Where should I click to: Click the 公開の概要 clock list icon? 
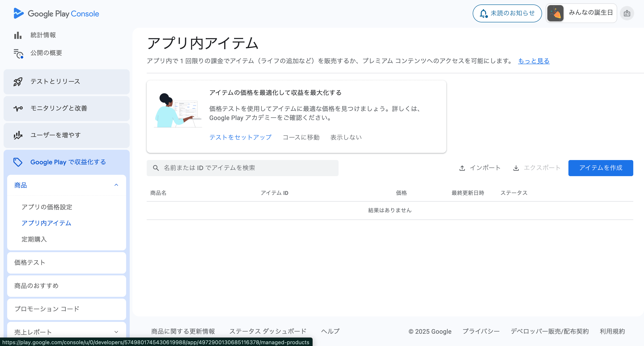18,53
